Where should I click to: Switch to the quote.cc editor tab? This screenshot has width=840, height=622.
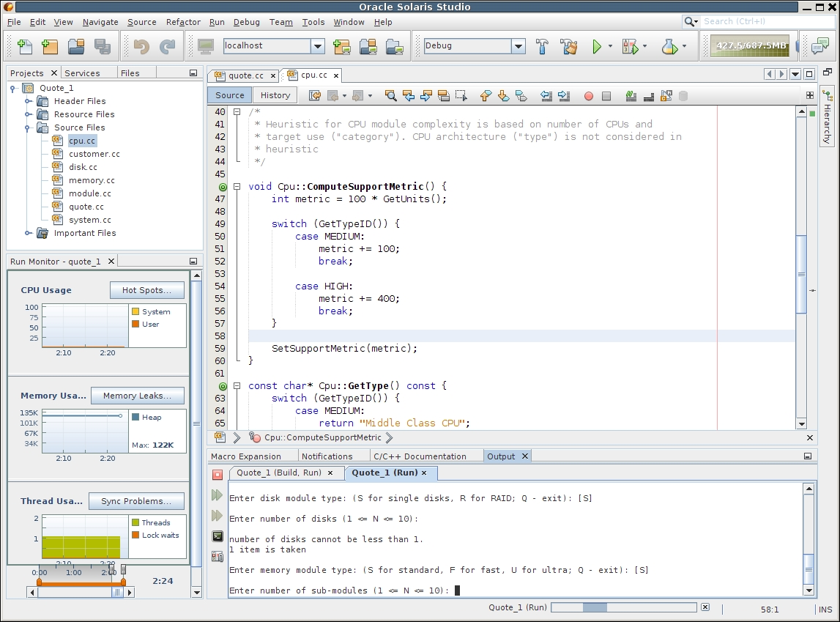(245, 75)
